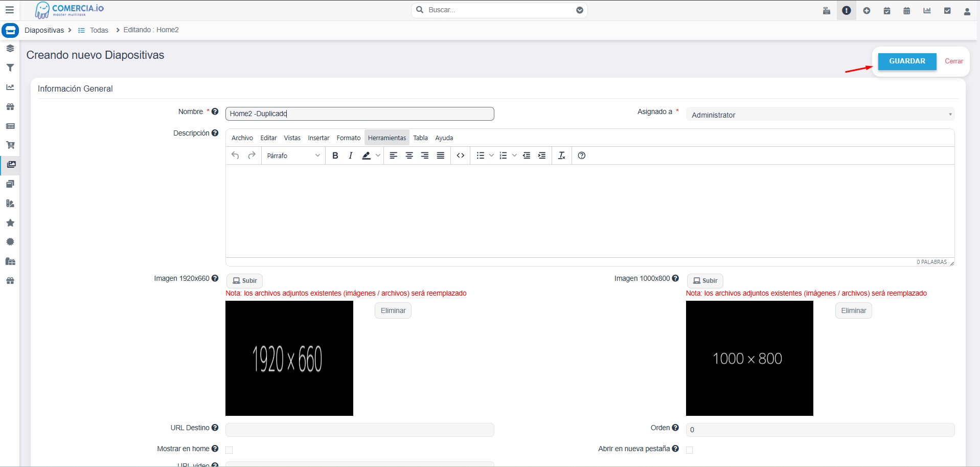The image size is (980, 467).
Task: Click the Comercia.io logo
Action: point(70,10)
